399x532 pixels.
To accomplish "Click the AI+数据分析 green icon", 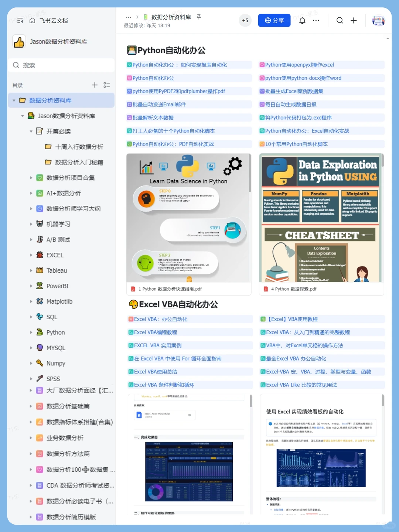I will tap(40, 193).
